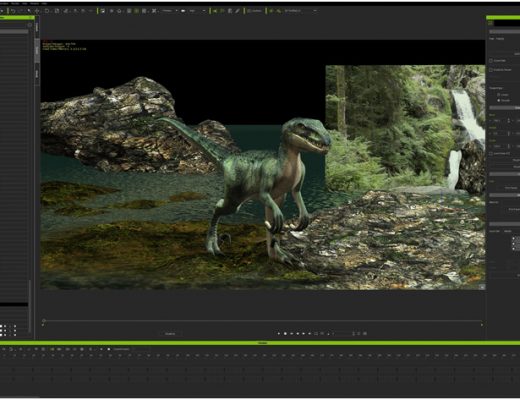This screenshot has width=520, height=400.
Task: Start playback with the Play button
Action: click(x=279, y=333)
